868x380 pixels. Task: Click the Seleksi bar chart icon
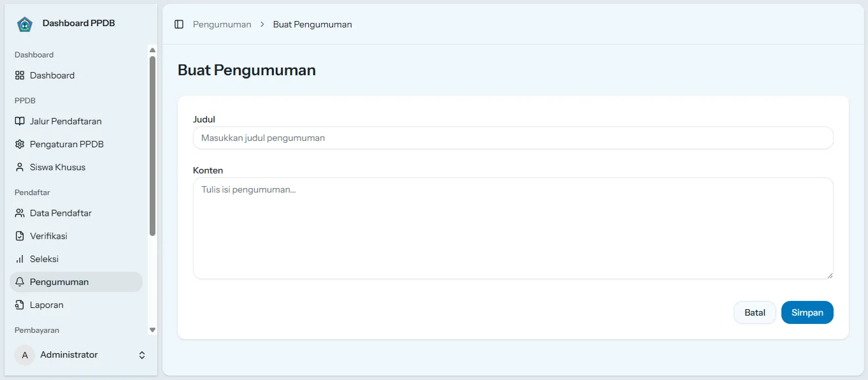[x=20, y=259]
